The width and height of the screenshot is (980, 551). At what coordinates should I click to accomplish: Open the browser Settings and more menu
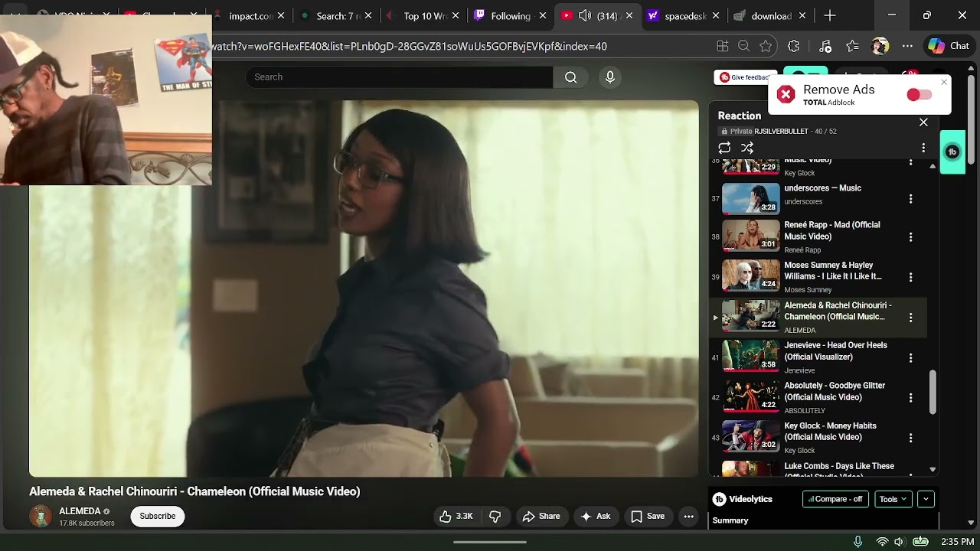point(907,46)
